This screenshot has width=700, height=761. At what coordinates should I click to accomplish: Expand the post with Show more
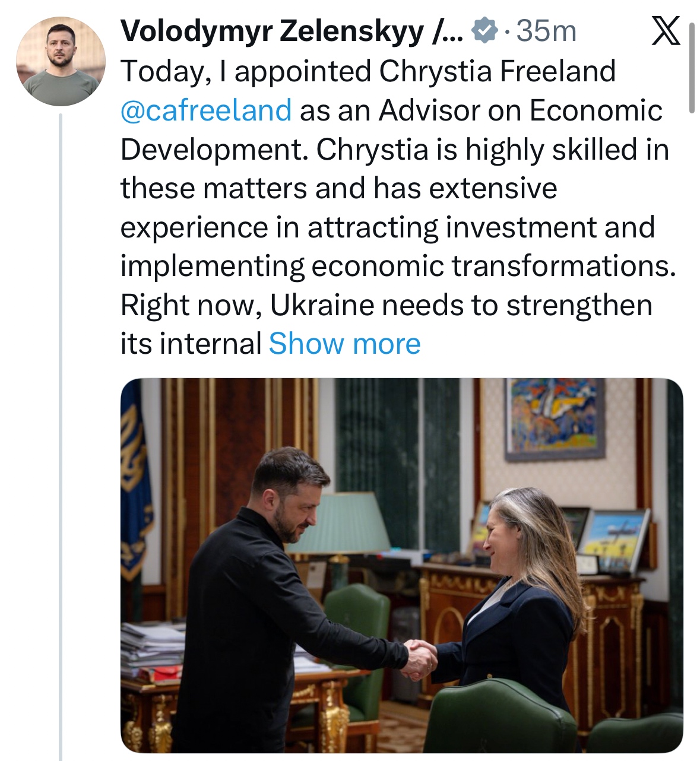344,344
